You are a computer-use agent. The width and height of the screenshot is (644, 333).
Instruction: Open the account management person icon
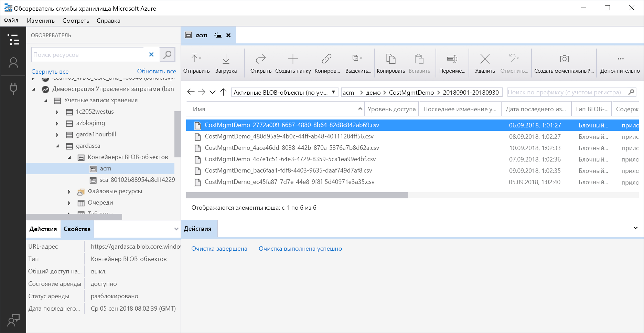pyautogui.click(x=13, y=63)
